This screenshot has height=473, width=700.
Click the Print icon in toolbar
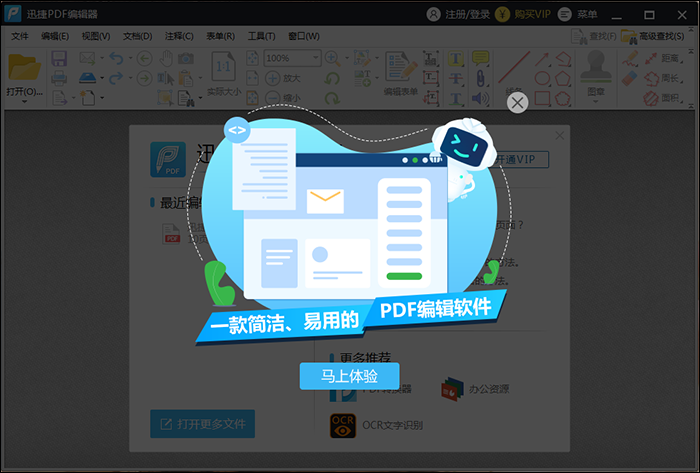59,79
